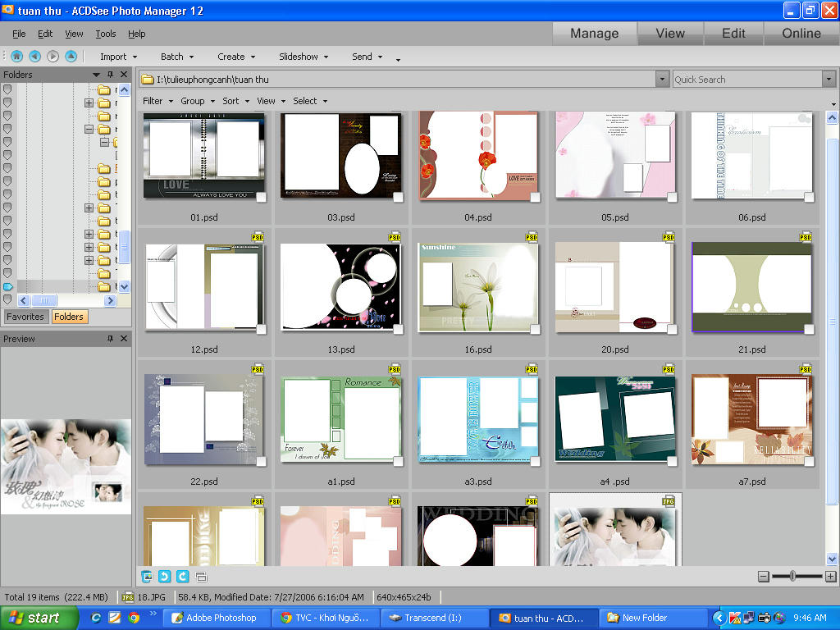Tick the checkbox on 05.psd thumbnail
The width and height of the screenshot is (840, 630).
tap(672, 197)
